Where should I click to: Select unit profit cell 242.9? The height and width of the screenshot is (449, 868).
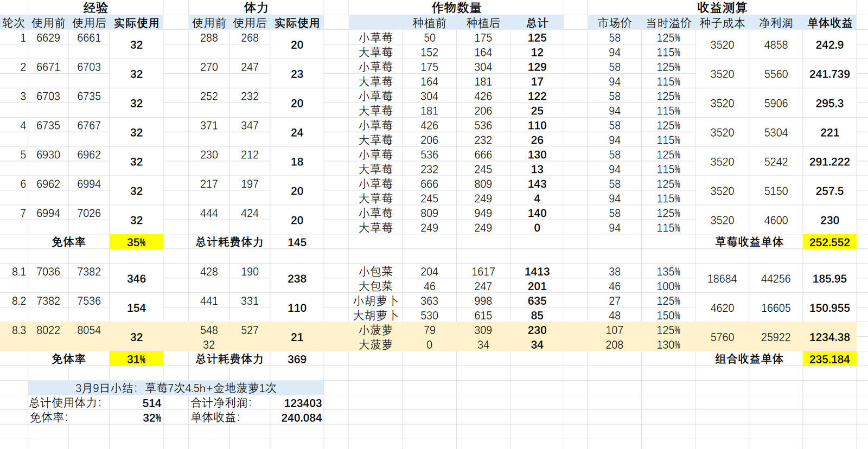tap(829, 44)
